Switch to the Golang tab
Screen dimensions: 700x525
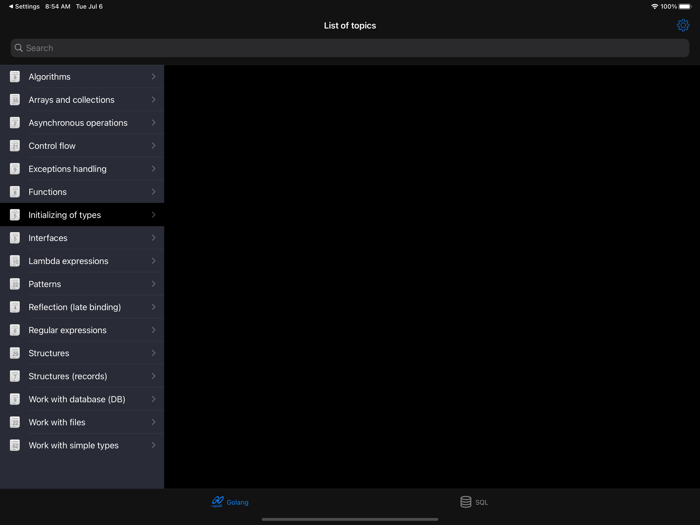point(230,502)
